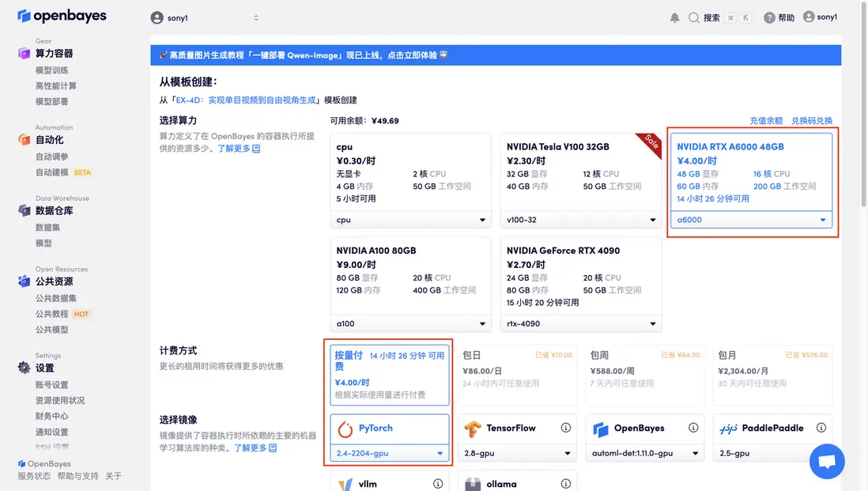Click the PaddlePaddle logo icon

(729, 429)
